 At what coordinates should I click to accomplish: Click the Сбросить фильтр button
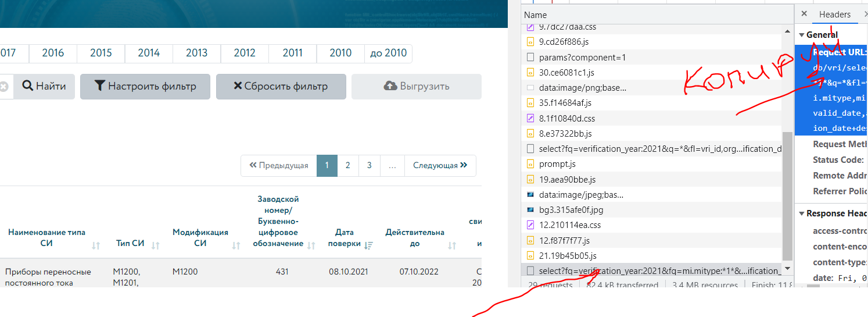pos(281,86)
